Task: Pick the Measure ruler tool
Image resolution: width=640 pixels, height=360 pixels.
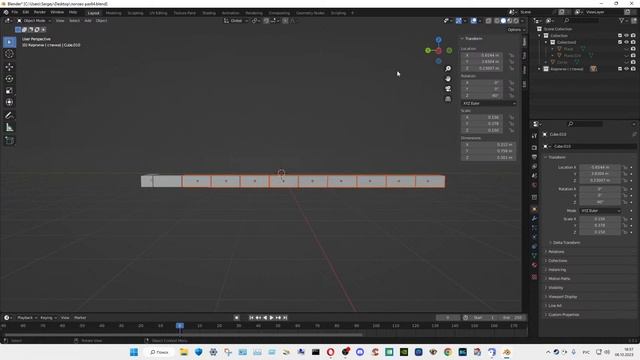Action: [x=9, y=128]
